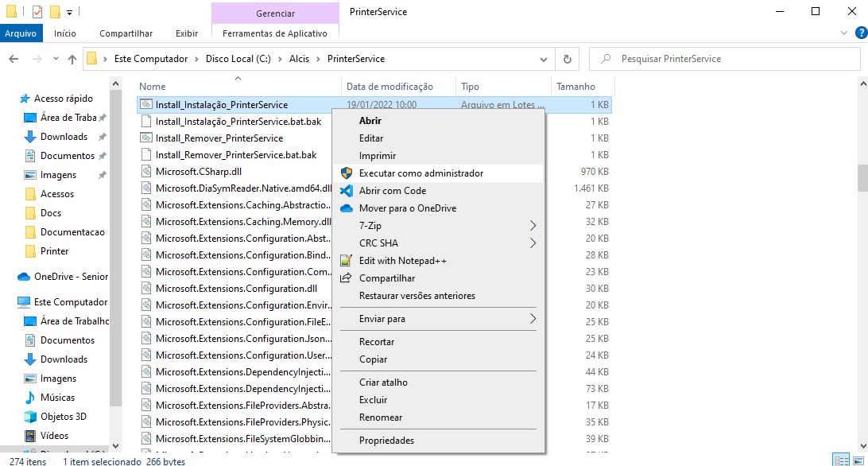Click properties icon in quick access toolbar

[x=37, y=12]
